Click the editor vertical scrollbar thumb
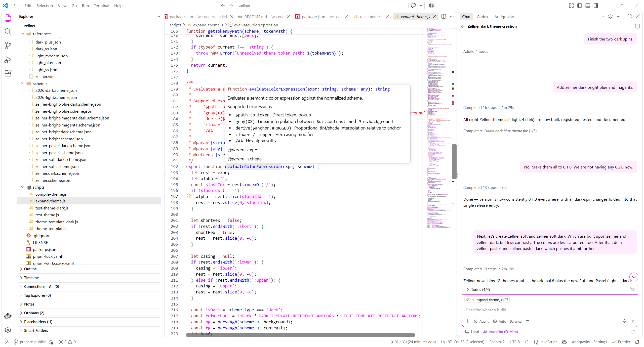This screenshot has height=347, width=644. point(454,161)
